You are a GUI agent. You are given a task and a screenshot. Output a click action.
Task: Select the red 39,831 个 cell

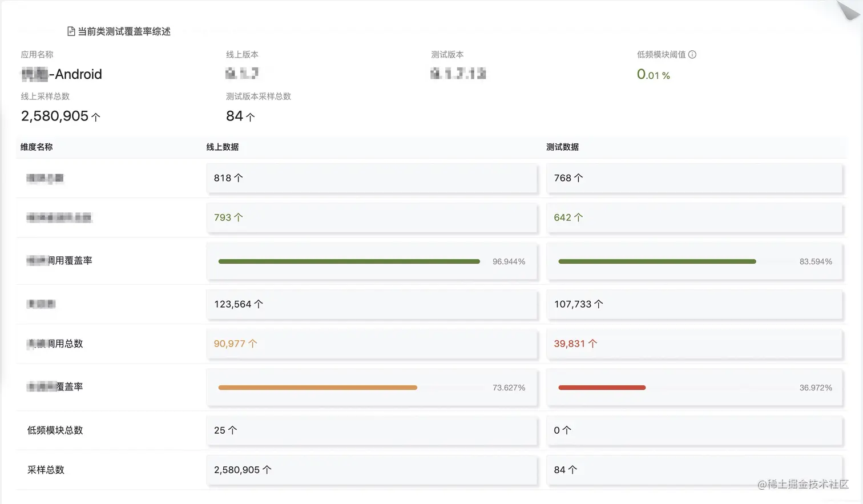point(694,344)
